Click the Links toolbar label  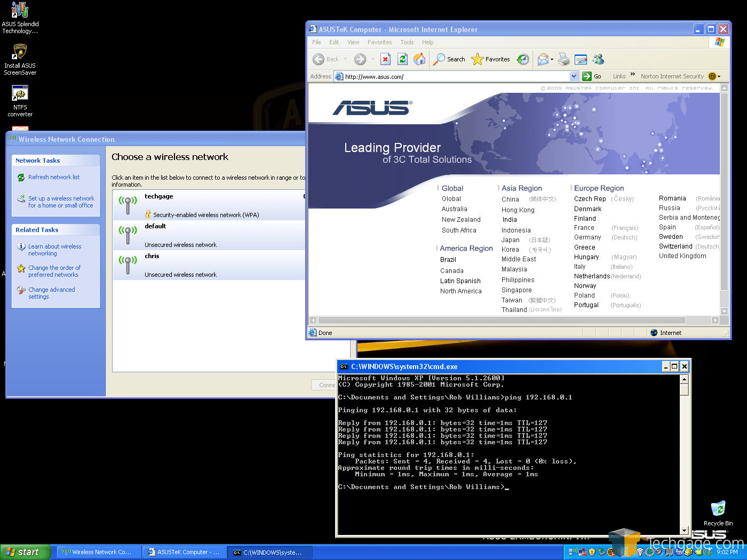pyautogui.click(x=619, y=76)
